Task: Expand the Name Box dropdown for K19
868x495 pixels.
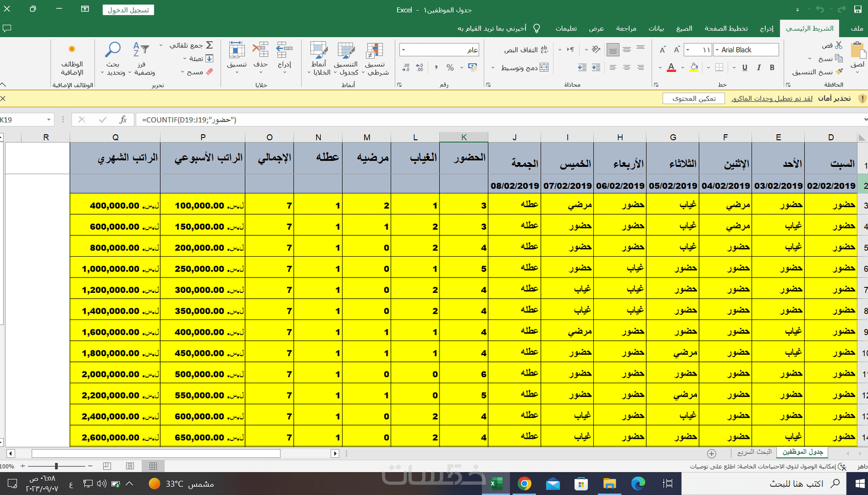Action: point(49,119)
